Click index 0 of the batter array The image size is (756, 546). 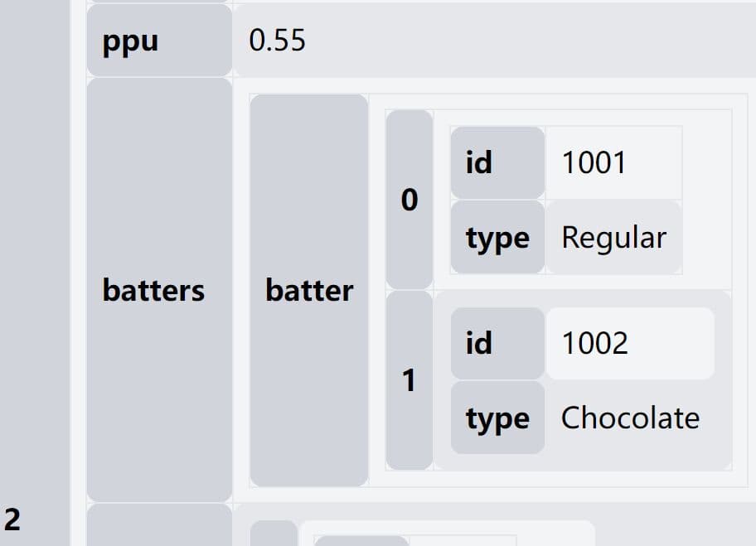click(409, 200)
